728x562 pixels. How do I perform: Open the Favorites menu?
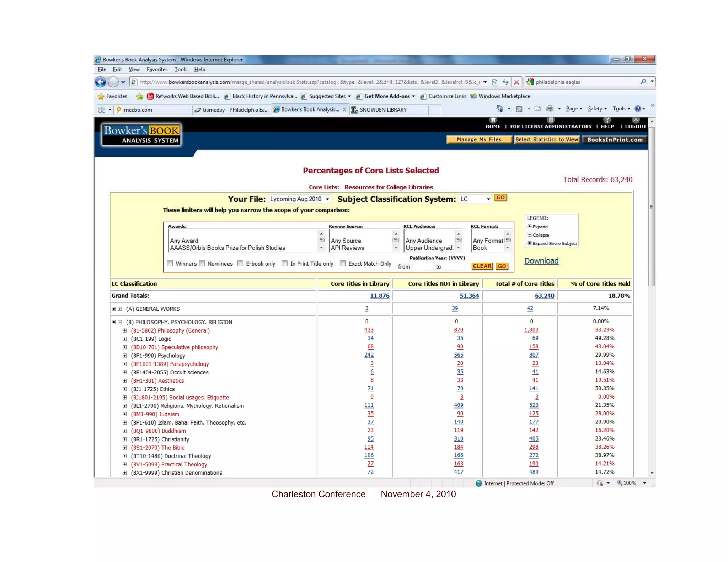pos(157,70)
